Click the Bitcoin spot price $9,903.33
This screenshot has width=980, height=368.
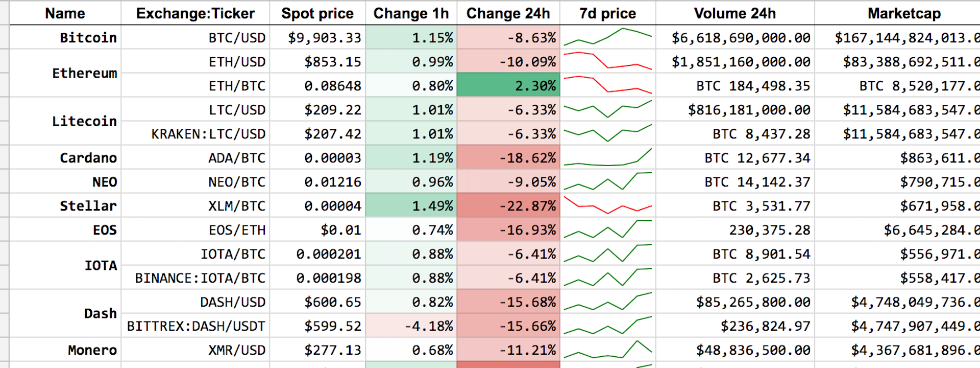click(x=324, y=37)
